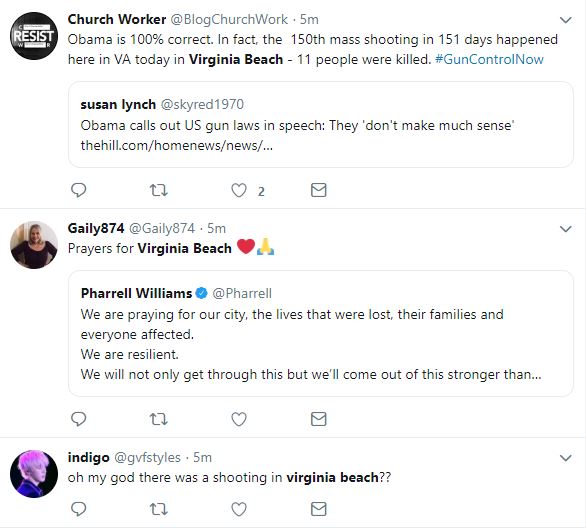Reply to Gaily874's prayers tweet
The image size is (586, 528).
78,419
